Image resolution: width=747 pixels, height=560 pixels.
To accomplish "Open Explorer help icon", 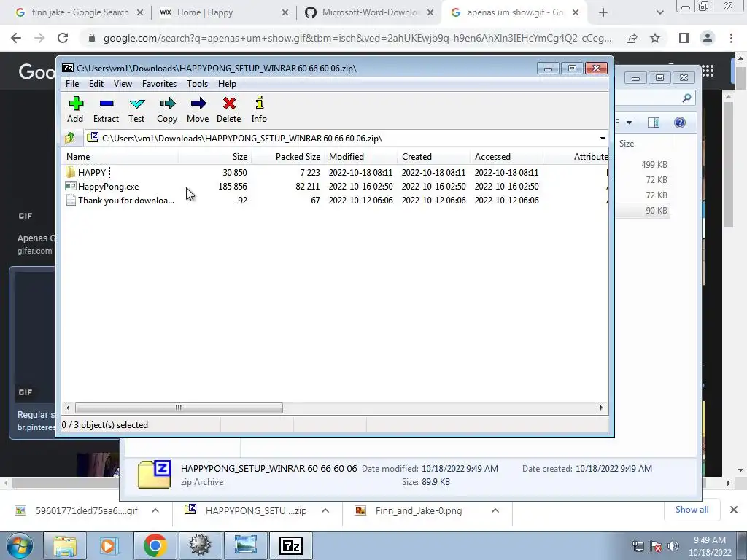I will [x=680, y=122].
